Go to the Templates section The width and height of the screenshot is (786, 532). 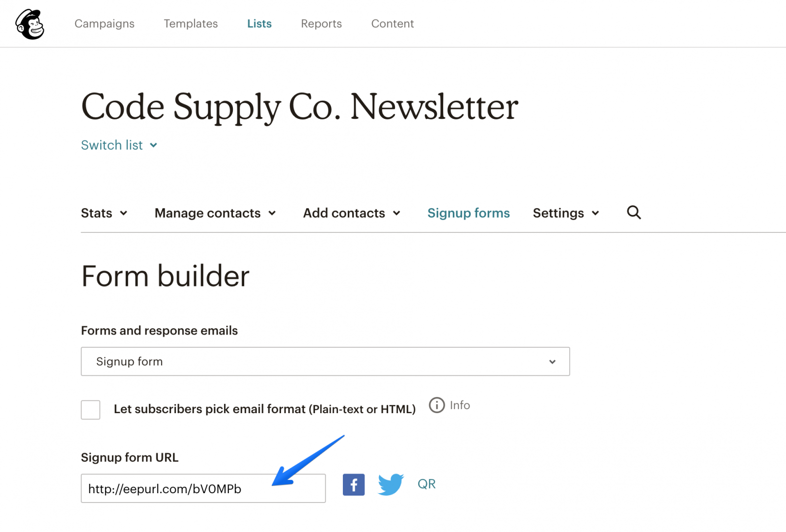coord(191,24)
